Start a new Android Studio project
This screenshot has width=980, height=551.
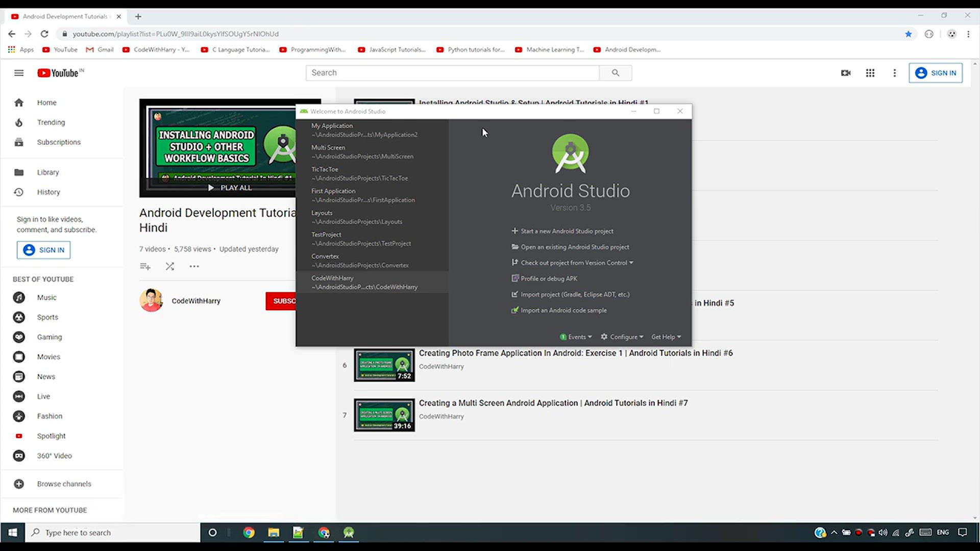coord(562,231)
